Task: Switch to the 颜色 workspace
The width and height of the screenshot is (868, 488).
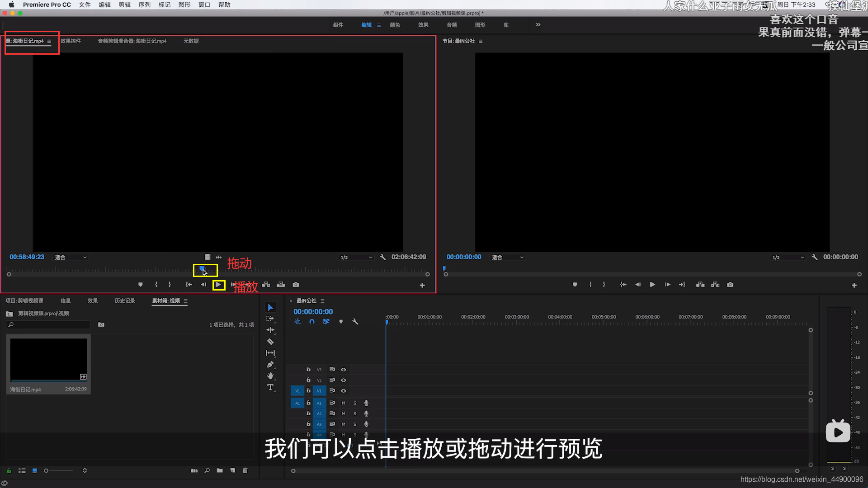Action: 395,25
